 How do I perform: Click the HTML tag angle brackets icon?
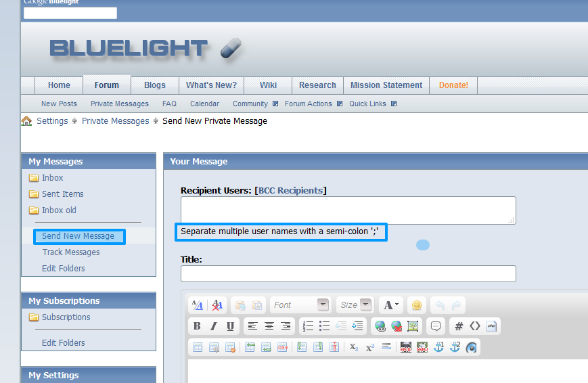click(475, 326)
